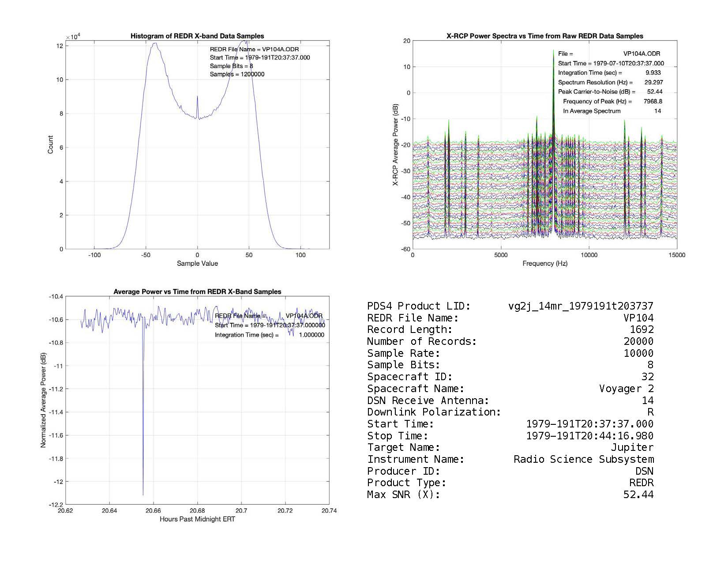Click the Average Power vs Time title
This screenshot has height=563, width=728.
coord(197,292)
